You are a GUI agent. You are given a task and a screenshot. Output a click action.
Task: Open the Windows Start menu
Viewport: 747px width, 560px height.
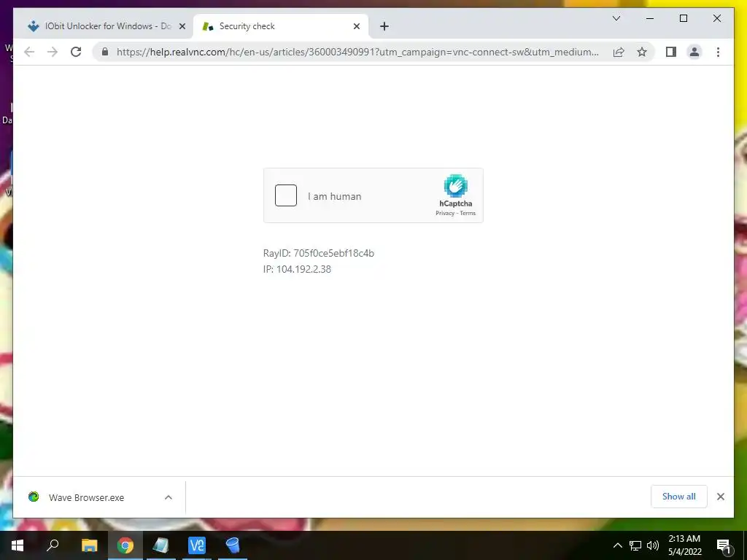tap(18, 545)
